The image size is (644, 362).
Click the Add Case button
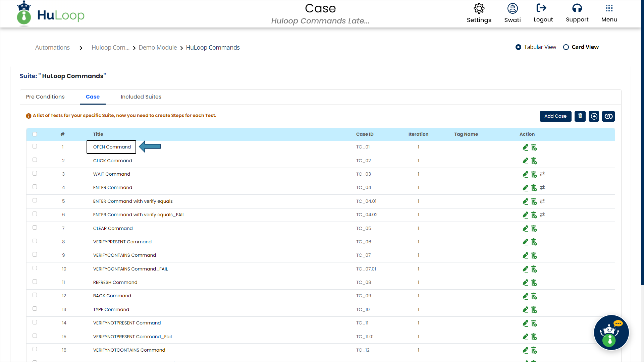tap(555, 116)
